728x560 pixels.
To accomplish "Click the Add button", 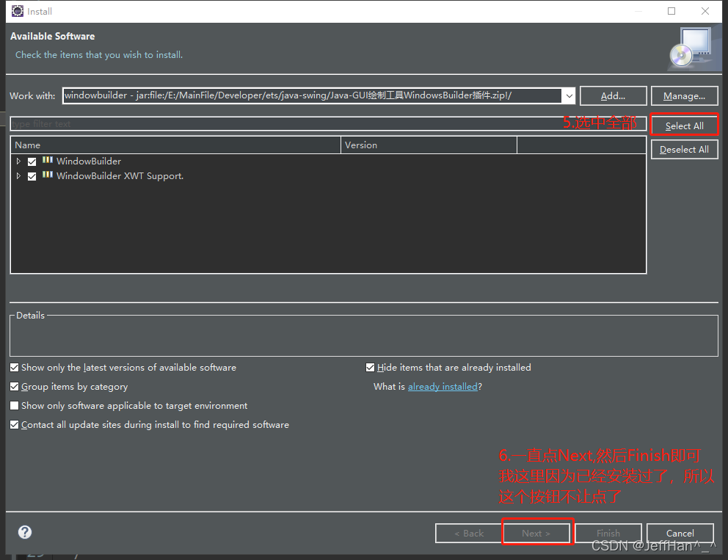I will [x=613, y=95].
